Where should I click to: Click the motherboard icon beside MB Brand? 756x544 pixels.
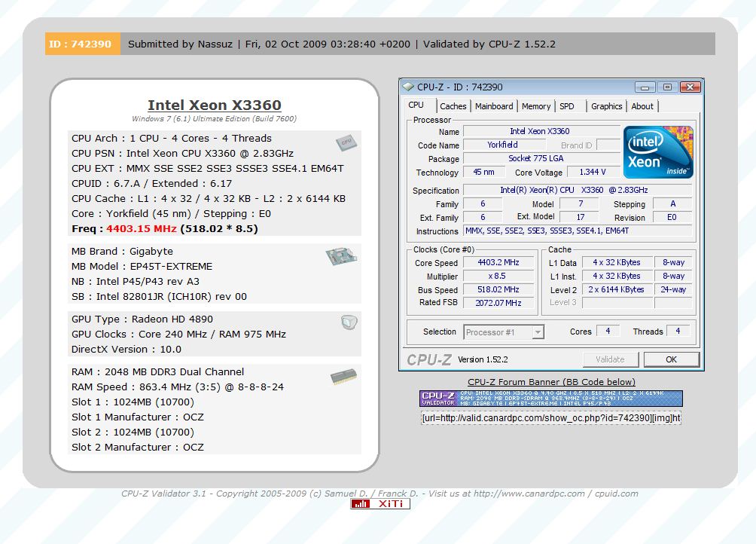click(341, 256)
